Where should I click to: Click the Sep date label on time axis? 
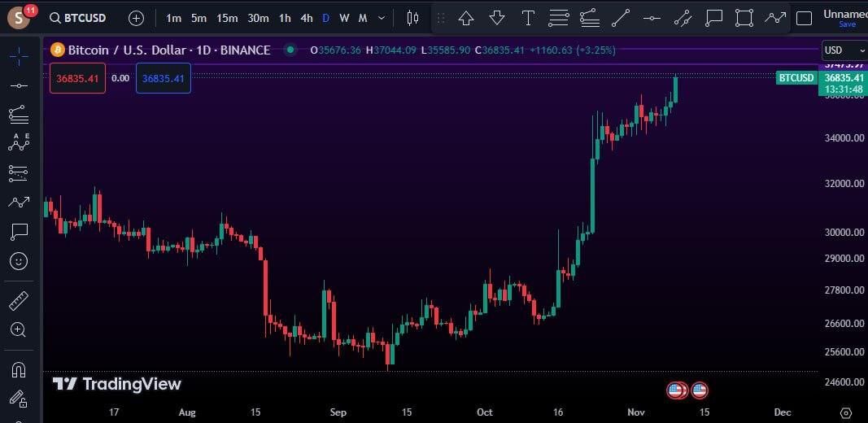(338, 412)
